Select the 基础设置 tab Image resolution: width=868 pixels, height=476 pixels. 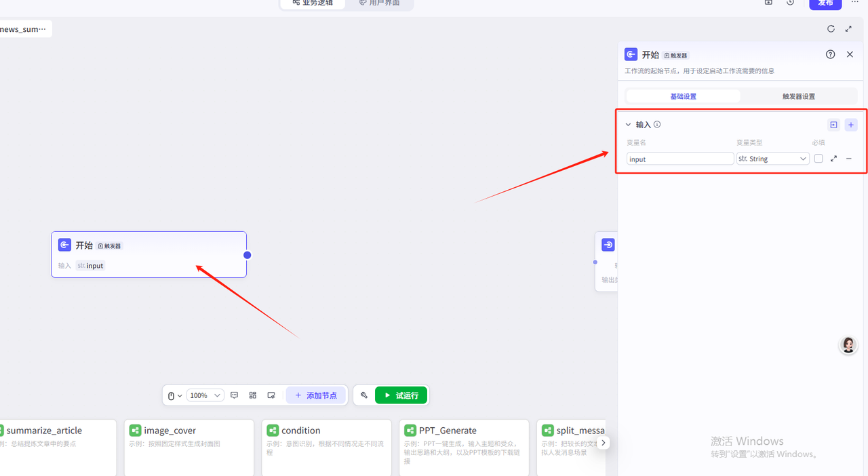[x=683, y=96]
